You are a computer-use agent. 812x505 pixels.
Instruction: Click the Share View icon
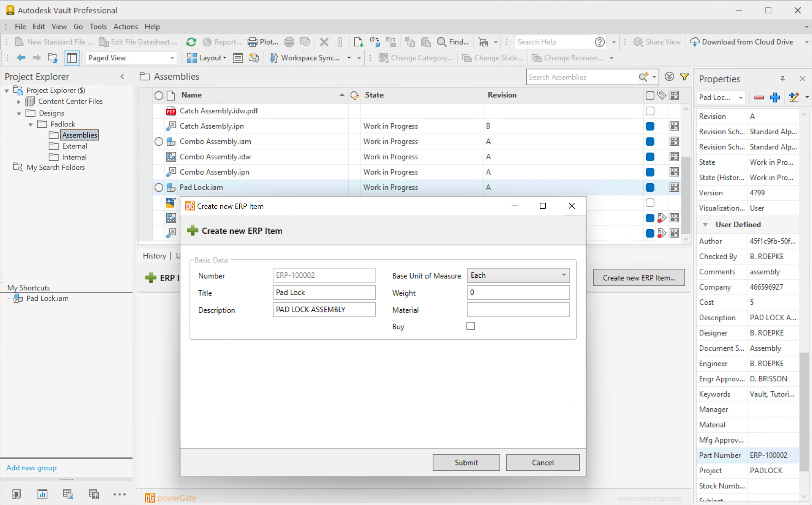tap(638, 42)
